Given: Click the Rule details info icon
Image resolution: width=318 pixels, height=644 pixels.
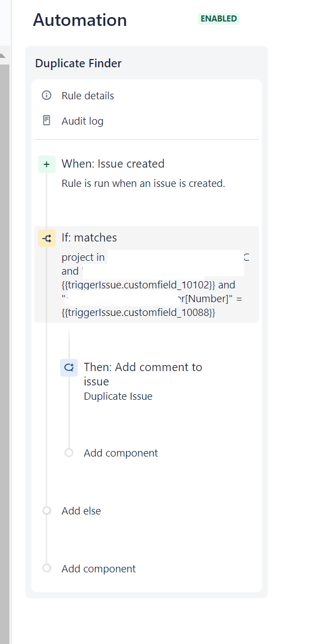Looking at the screenshot, I should point(47,95).
